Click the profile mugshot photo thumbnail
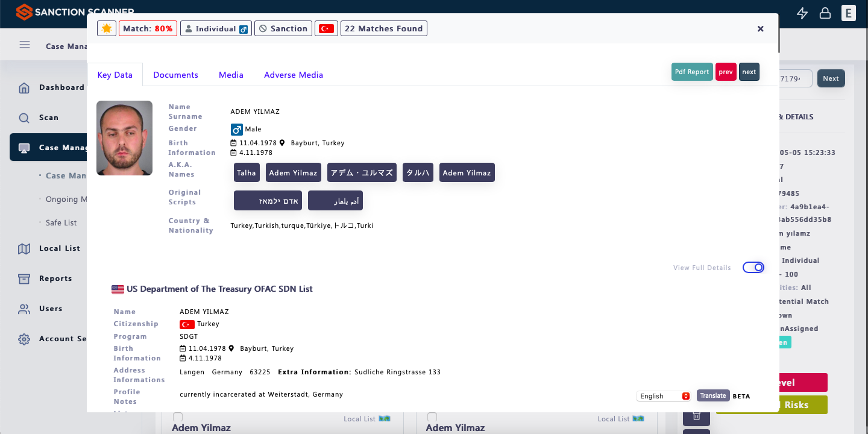 [125, 138]
